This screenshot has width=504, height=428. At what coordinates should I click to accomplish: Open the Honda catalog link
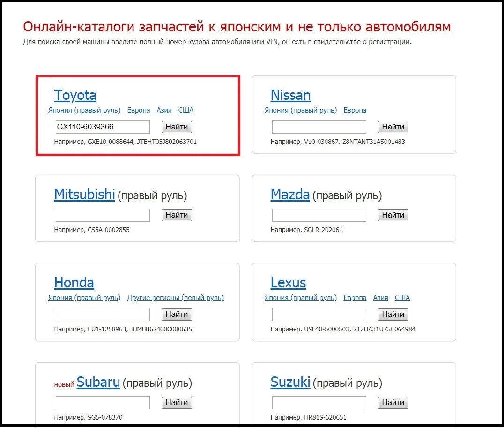(x=74, y=283)
